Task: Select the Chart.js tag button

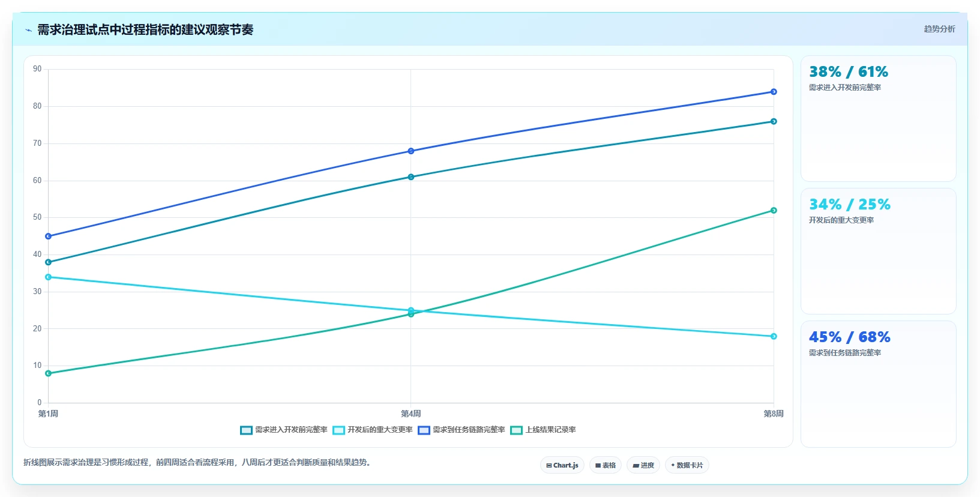Action: [562, 465]
